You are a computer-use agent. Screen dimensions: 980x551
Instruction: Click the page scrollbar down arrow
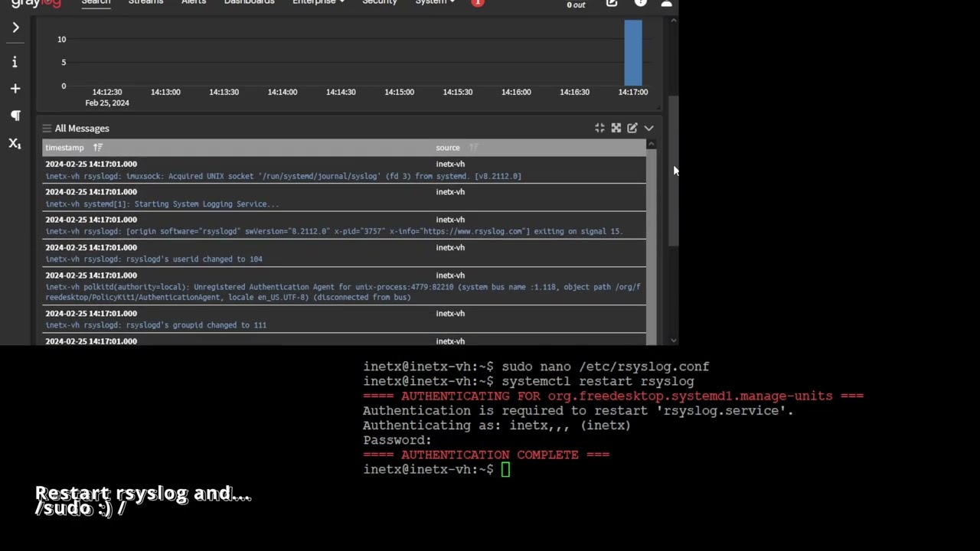[674, 341]
